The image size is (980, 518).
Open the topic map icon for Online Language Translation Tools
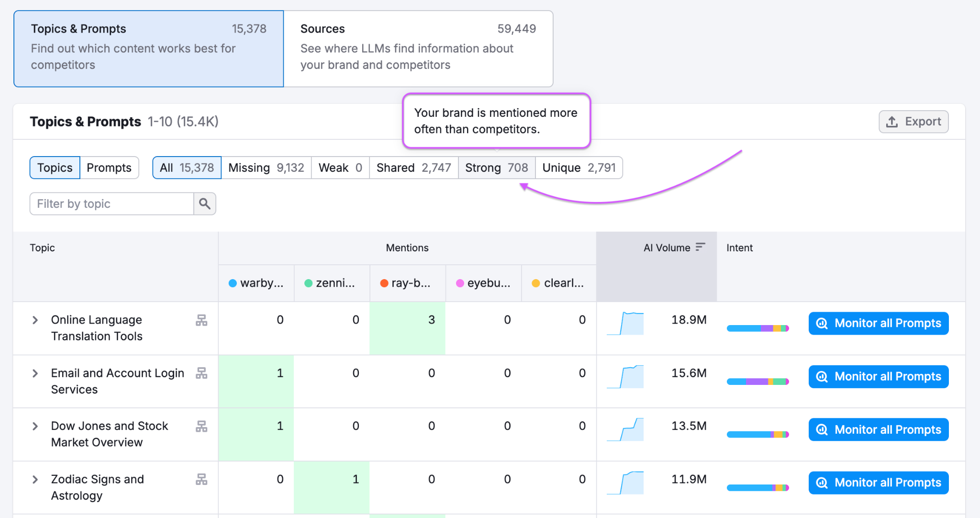click(x=201, y=321)
